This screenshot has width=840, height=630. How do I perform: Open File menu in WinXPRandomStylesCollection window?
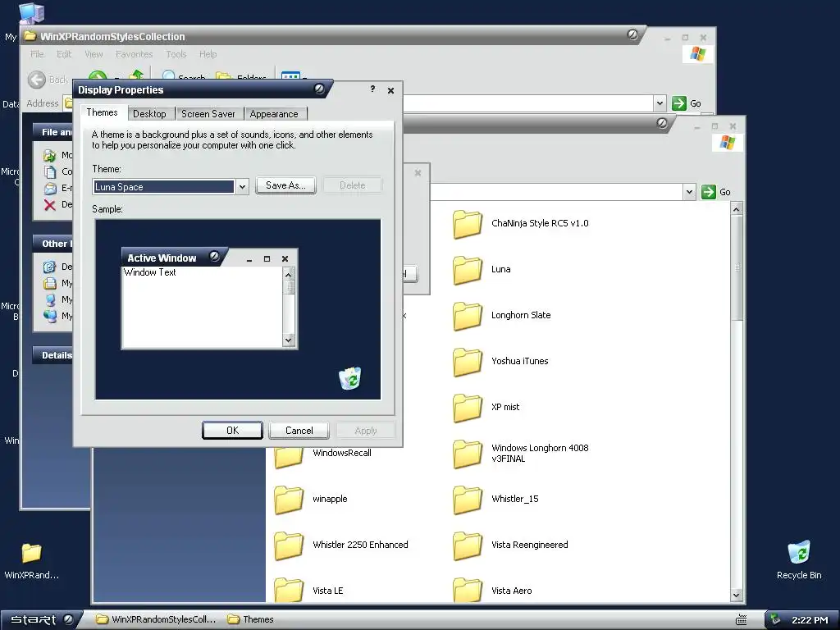[37, 54]
